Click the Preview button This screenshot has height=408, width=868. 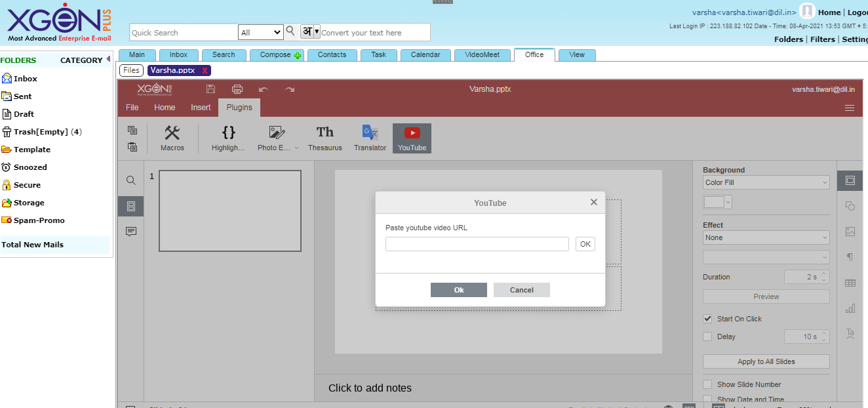click(766, 296)
